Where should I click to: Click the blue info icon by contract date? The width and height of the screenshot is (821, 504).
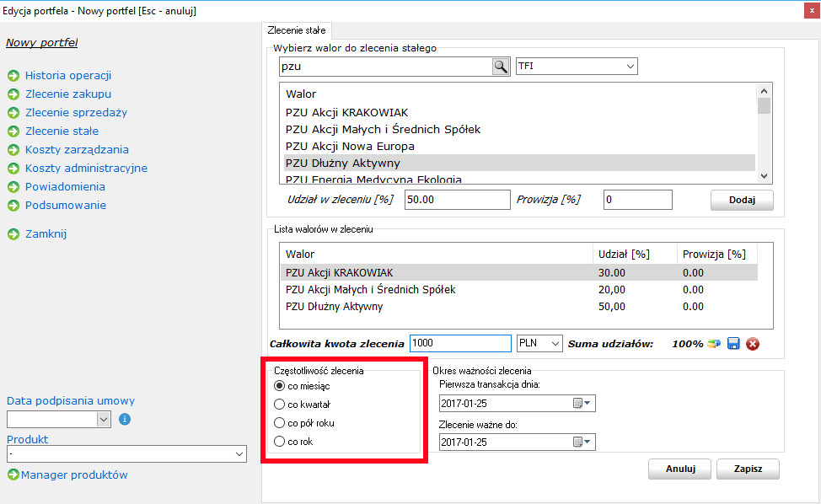(125, 419)
